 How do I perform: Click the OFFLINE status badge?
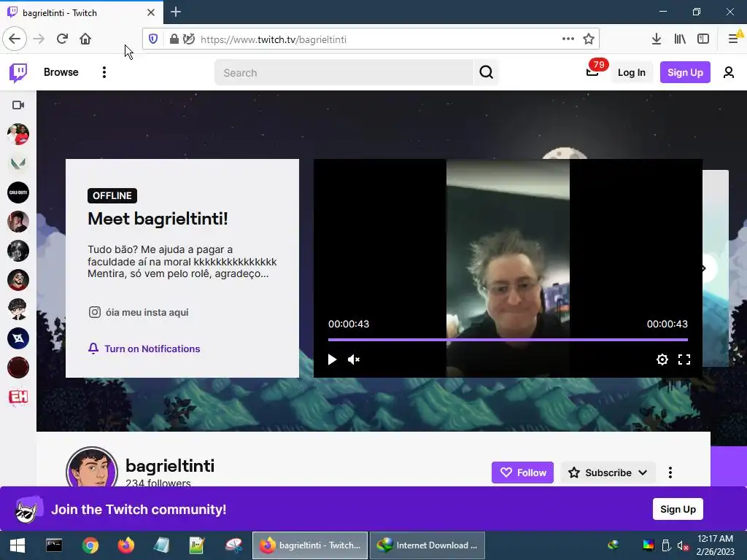(x=112, y=195)
